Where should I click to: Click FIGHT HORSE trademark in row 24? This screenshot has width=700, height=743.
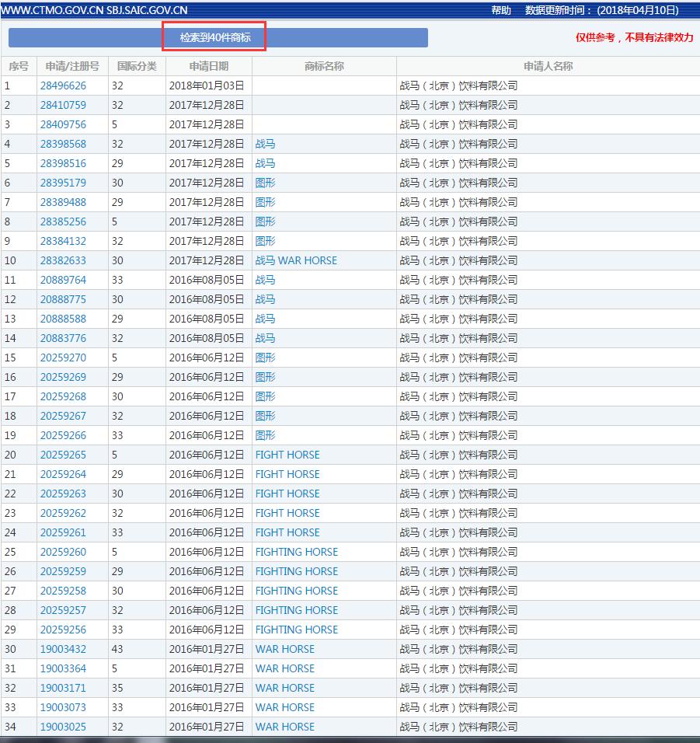pyautogui.click(x=287, y=532)
